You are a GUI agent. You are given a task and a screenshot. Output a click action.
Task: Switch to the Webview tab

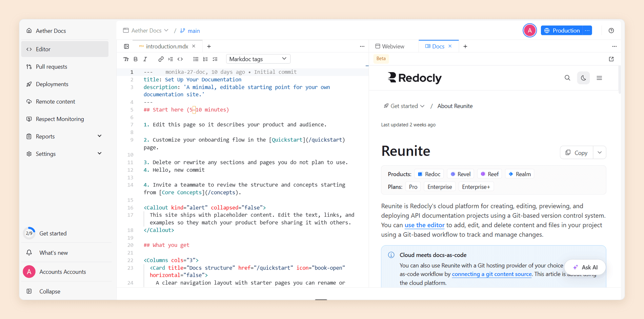pos(390,46)
